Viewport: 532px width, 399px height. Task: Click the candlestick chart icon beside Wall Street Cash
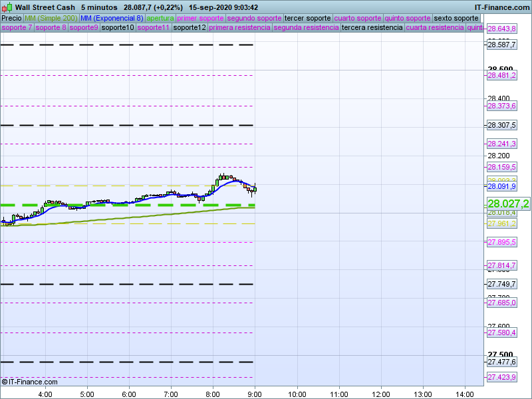pos(7,7)
